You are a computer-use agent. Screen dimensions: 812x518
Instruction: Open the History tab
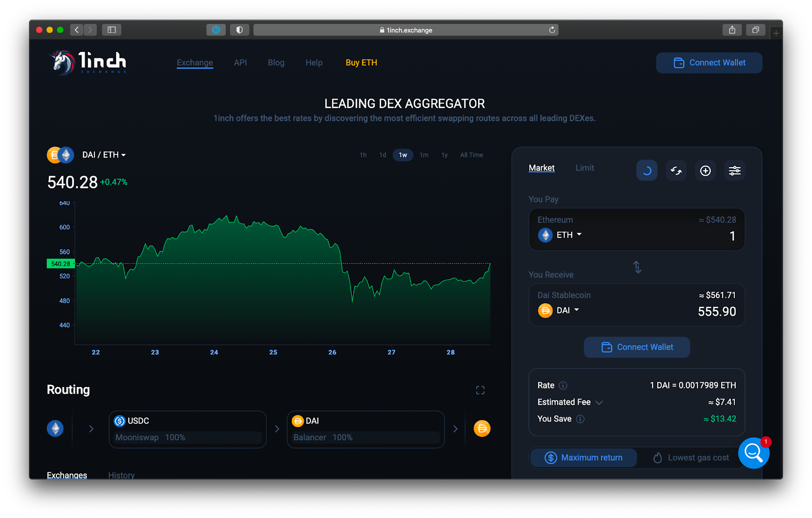[x=121, y=475]
